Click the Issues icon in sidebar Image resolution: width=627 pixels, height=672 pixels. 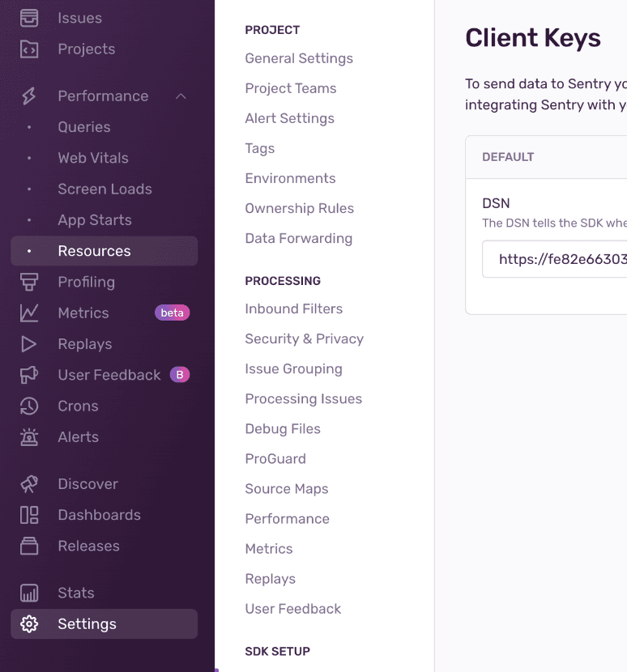click(x=29, y=18)
